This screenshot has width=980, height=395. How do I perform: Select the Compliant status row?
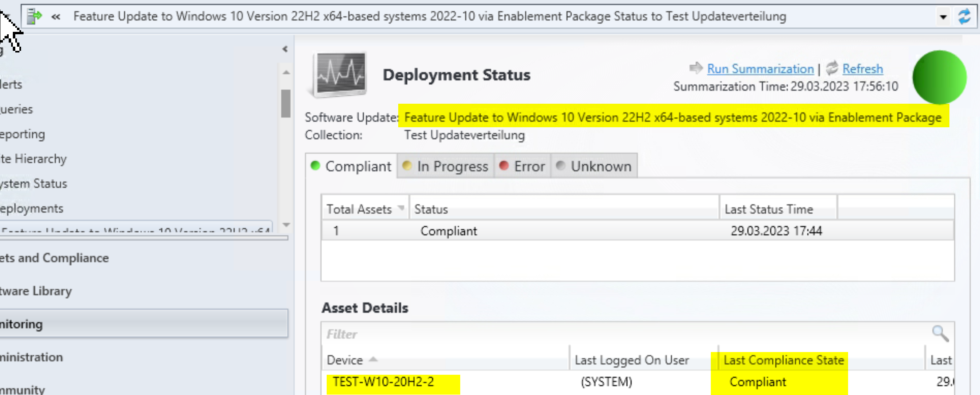click(638, 231)
